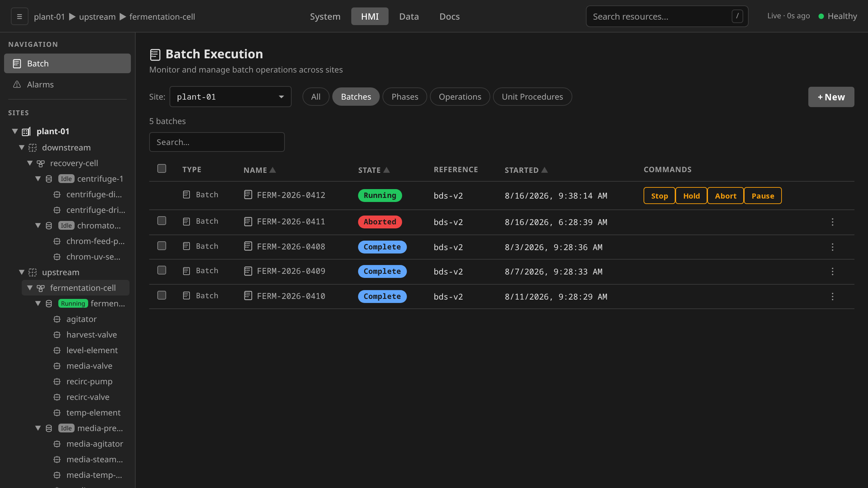Open row actions menu for FERM-2026-0408
This screenshot has height=488, width=868.
(x=832, y=247)
